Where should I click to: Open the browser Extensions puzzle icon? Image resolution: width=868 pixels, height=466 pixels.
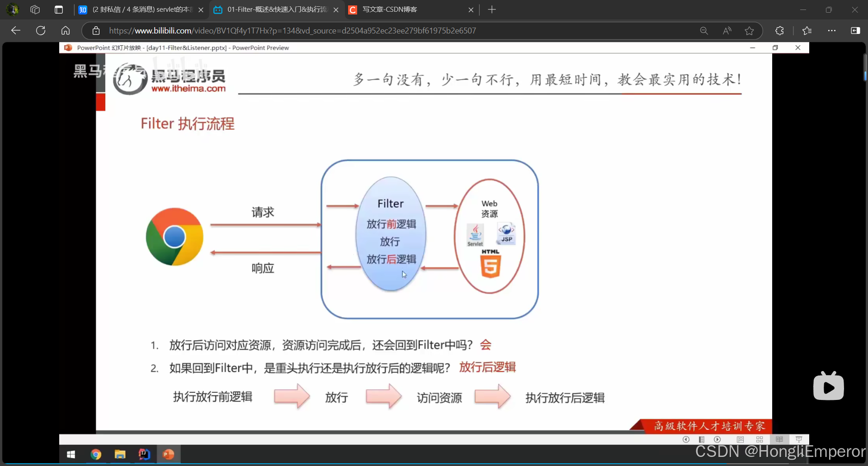(779, 30)
